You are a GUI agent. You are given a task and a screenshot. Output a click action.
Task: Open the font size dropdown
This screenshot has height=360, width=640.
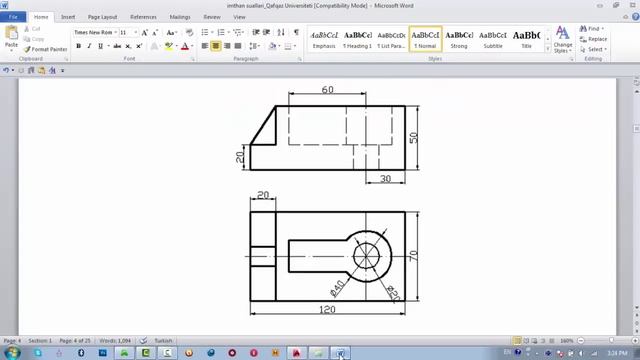[x=136, y=32]
